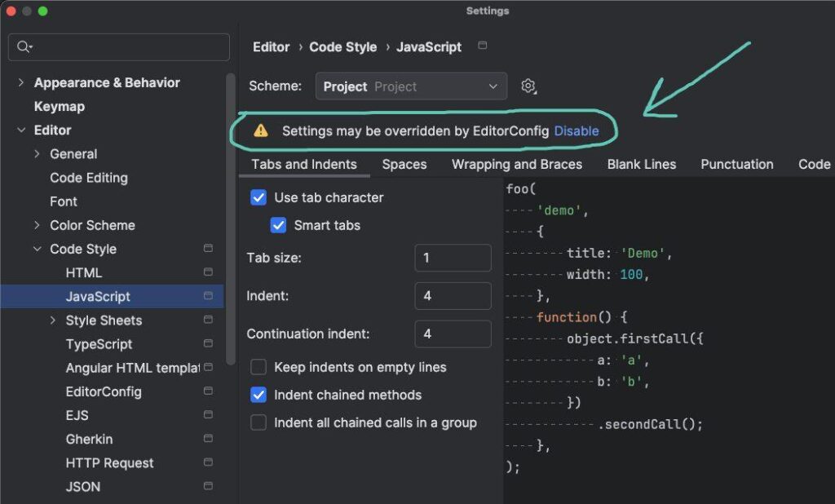Select EditorConfig in the Code Style list

[x=104, y=391]
